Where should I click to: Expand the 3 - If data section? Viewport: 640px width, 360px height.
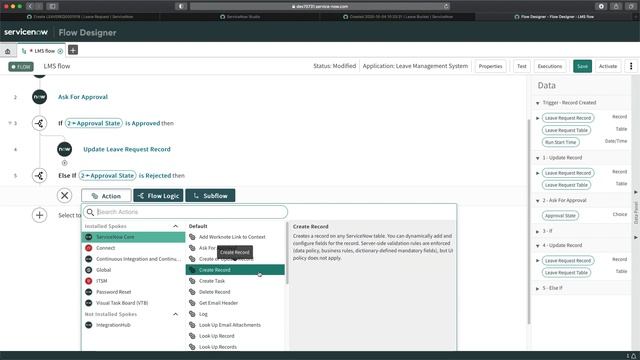click(538, 231)
